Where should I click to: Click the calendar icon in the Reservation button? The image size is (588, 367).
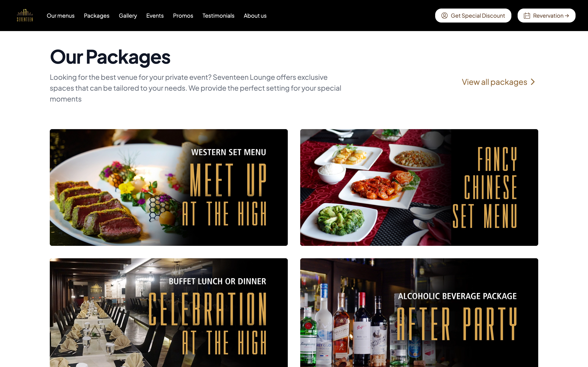pos(527,16)
